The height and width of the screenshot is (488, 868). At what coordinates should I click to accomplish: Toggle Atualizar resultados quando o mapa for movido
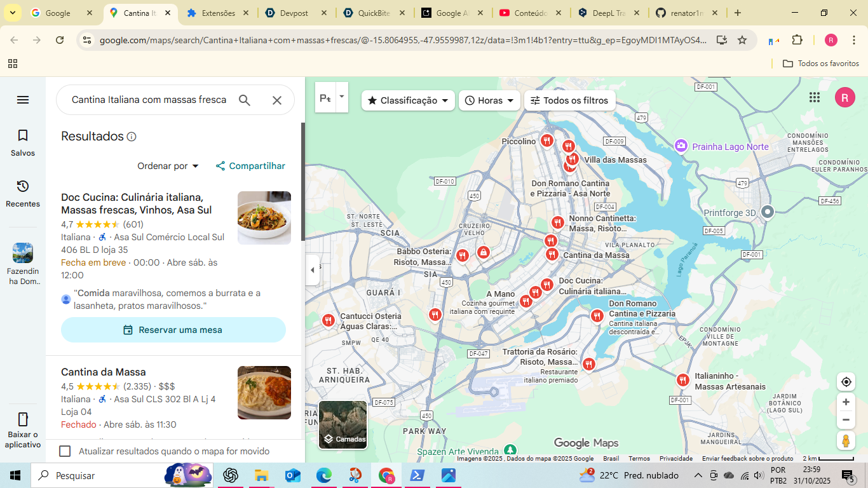tap(65, 451)
